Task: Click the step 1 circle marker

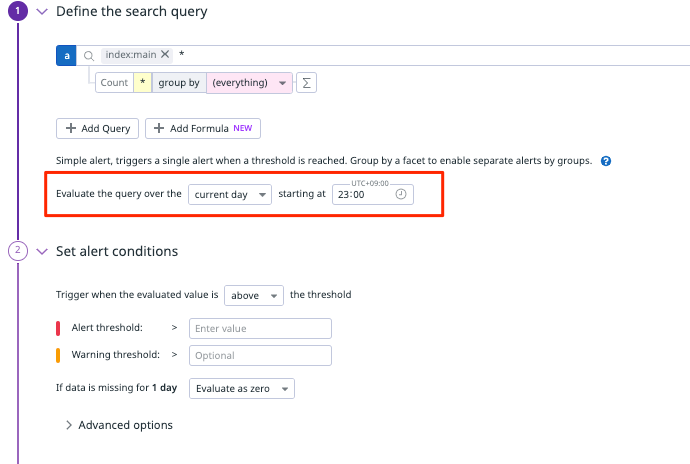Action: click(18, 11)
